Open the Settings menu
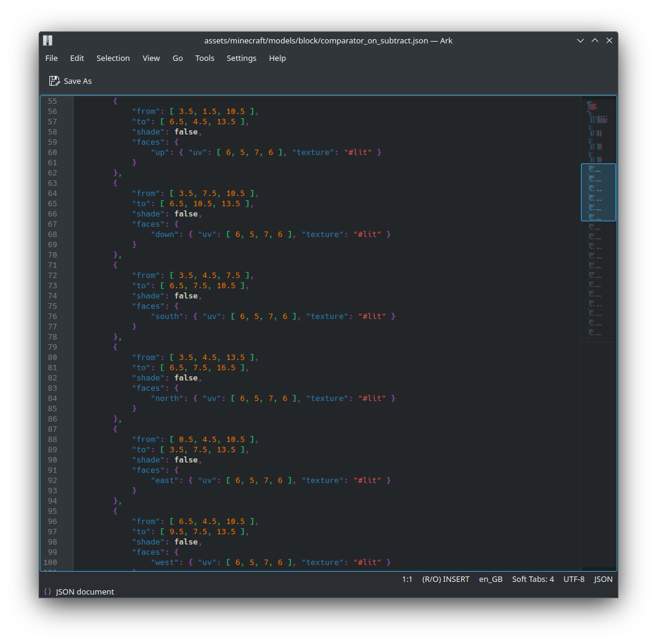The height and width of the screenshot is (644, 657). point(241,58)
